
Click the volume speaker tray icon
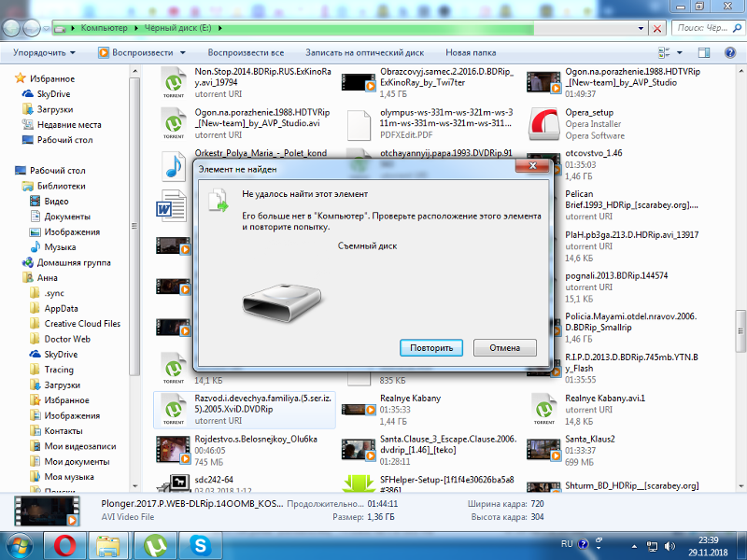tap(669, 547)
